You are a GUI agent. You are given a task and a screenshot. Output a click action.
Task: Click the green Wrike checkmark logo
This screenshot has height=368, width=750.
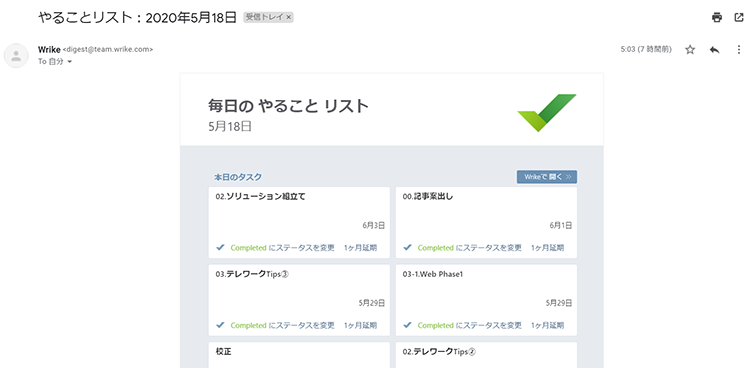(x=547, y=113)
